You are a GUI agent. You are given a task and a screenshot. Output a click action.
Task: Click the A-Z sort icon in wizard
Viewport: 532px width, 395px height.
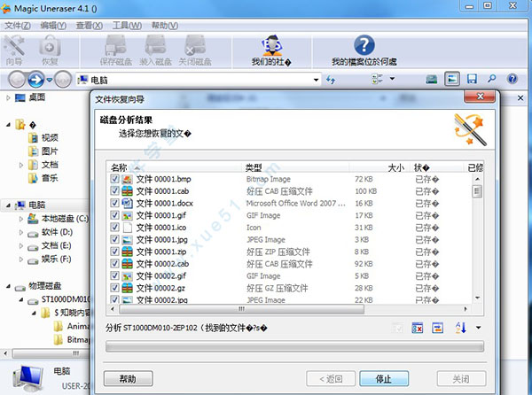460,328
